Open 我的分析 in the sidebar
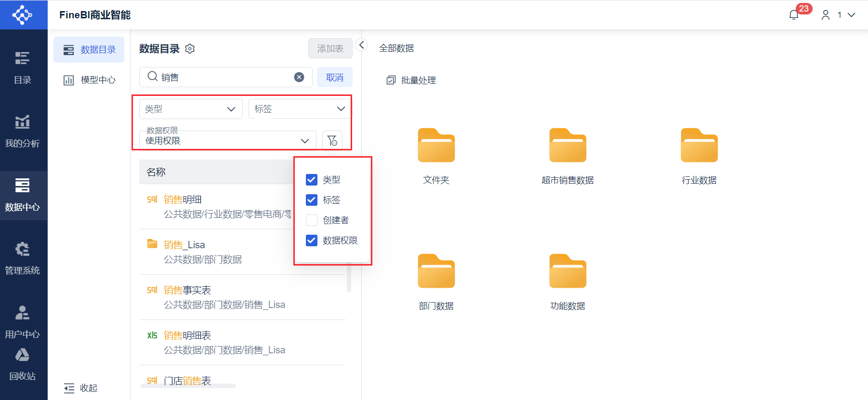This screenshot has width=868, height=400. [x=23, y=131]
